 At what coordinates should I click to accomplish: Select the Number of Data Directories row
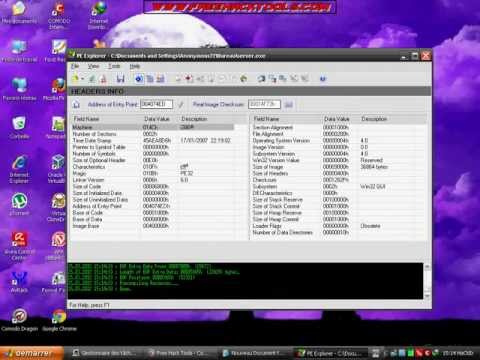[x=339, y=233]
